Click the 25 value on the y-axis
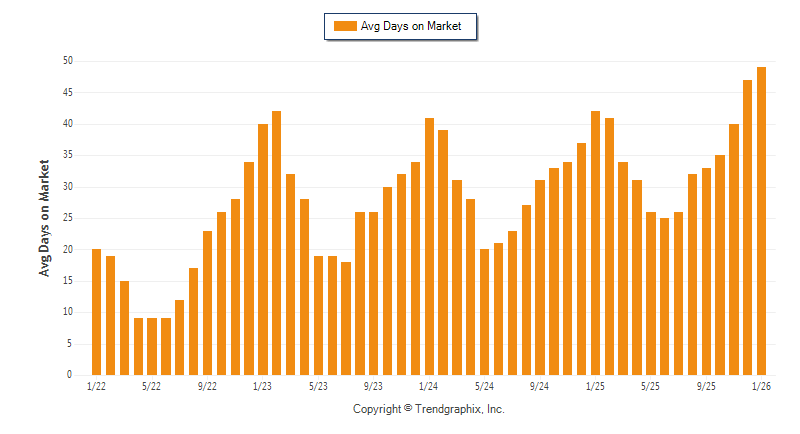The height and width of the screenshot is (434, 800). pos(67,218)
